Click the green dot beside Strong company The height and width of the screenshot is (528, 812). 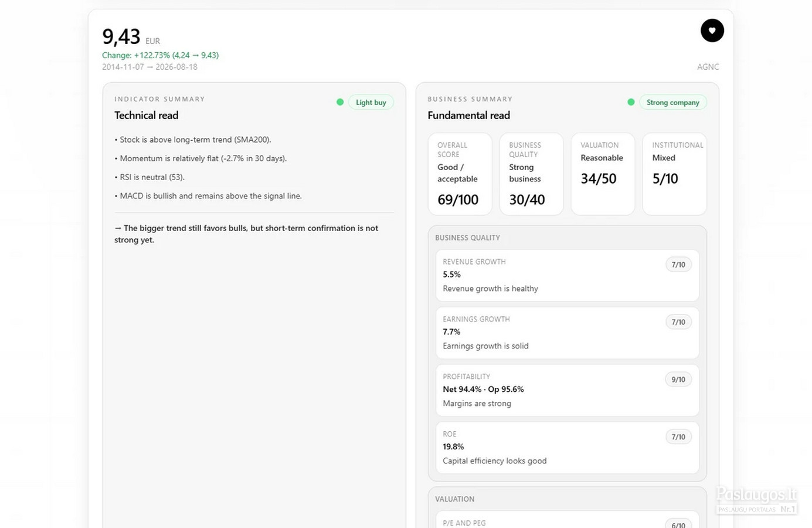click(631, 102)
